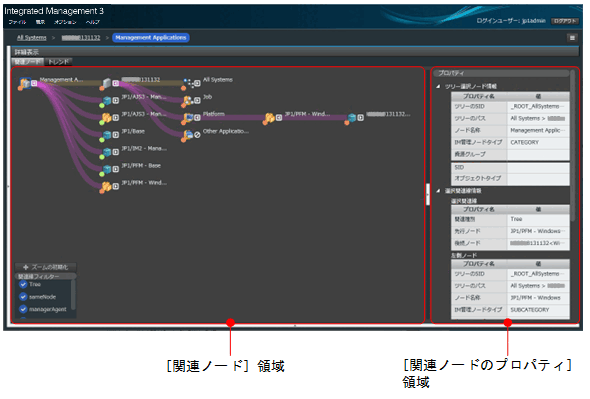Click the 資源グループ property name cell
The image size is (590, 399).
479,154
